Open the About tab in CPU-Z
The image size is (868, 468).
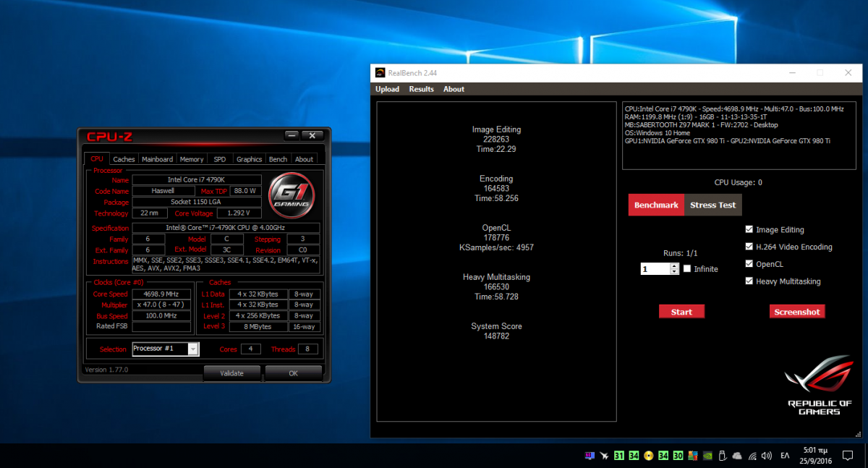click(x=304, y=159)
